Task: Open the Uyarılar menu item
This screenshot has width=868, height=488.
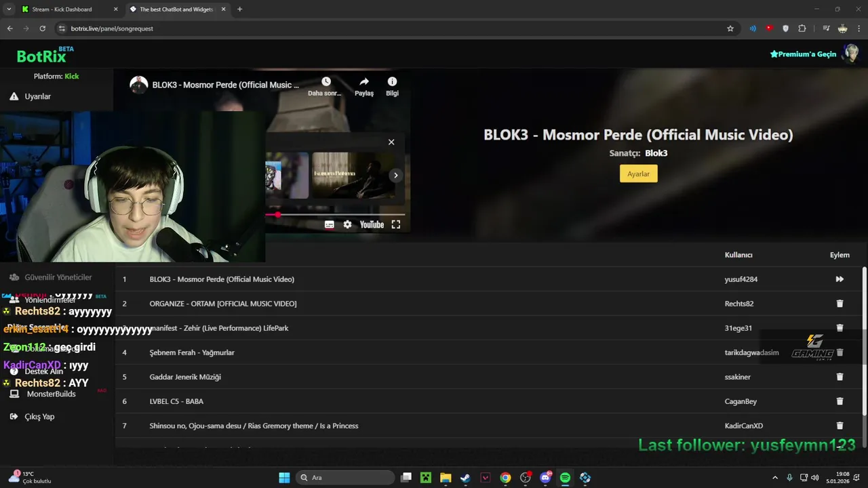Action: click(x=38, y=96)
